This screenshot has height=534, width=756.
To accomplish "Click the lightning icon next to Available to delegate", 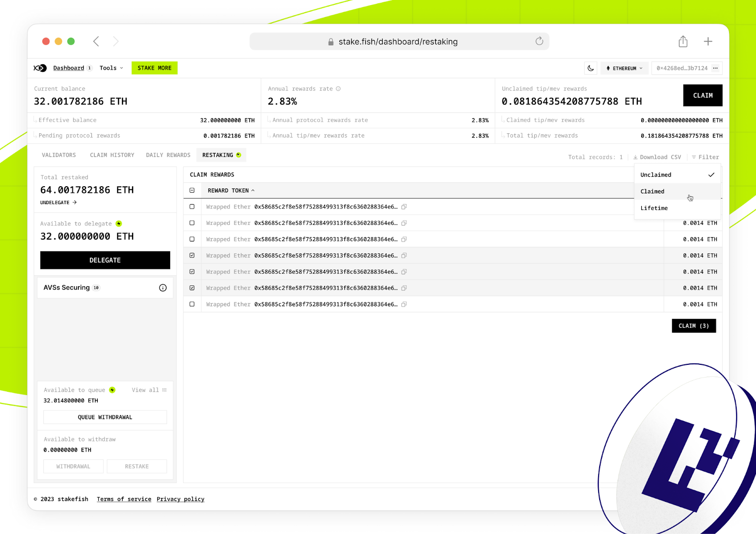I will coord(119,224).
